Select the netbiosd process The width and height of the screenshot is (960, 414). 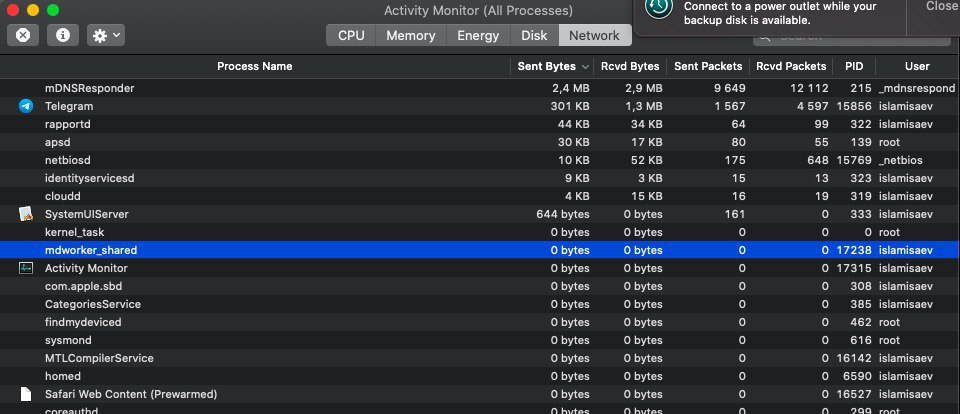coord(67,160)
